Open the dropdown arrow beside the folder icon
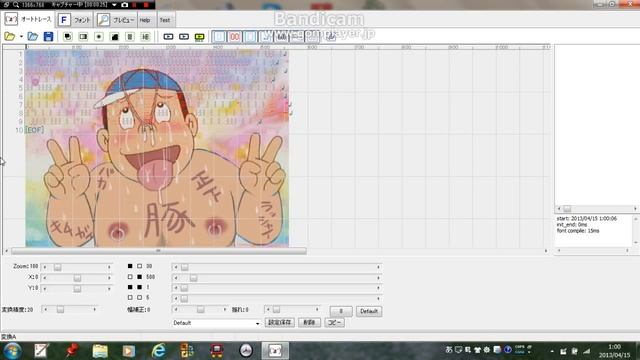 [x=21, y=37]
